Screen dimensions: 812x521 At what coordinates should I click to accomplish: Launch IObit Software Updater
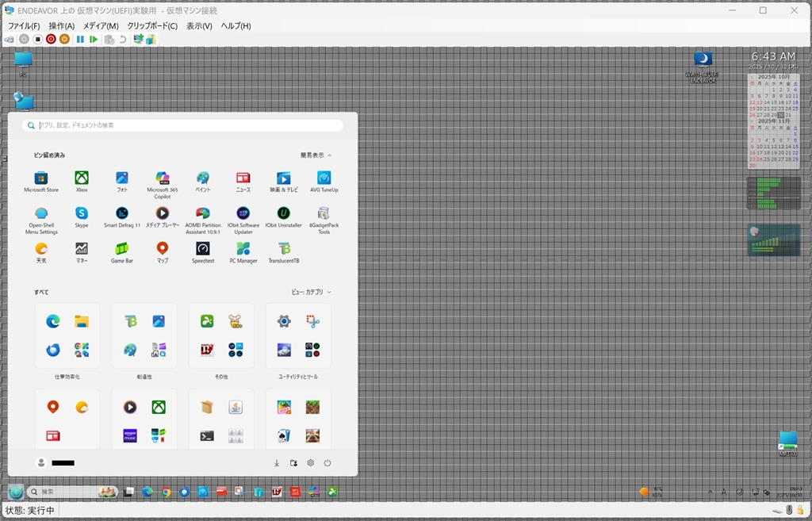(x=243, y=220)
